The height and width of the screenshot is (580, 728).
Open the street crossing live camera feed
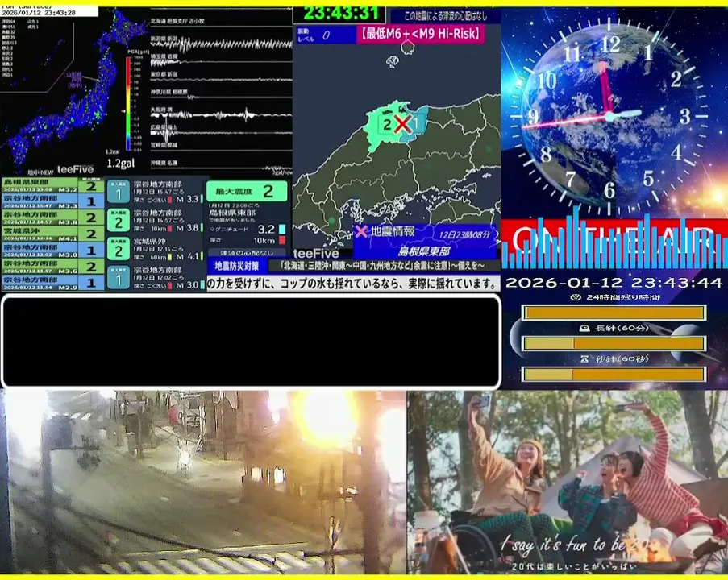203,482
